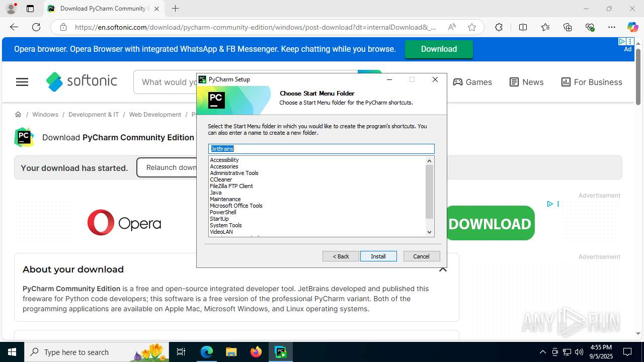Open the News menu item
Screen dimensions: 644x362
click(526, 82)
